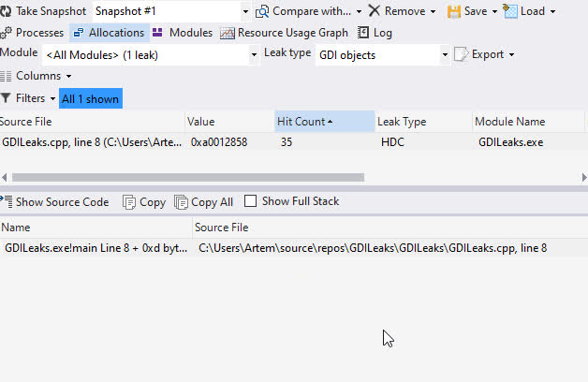Select the GDILeaks.cpp line 8 leak row

[94, 142]
